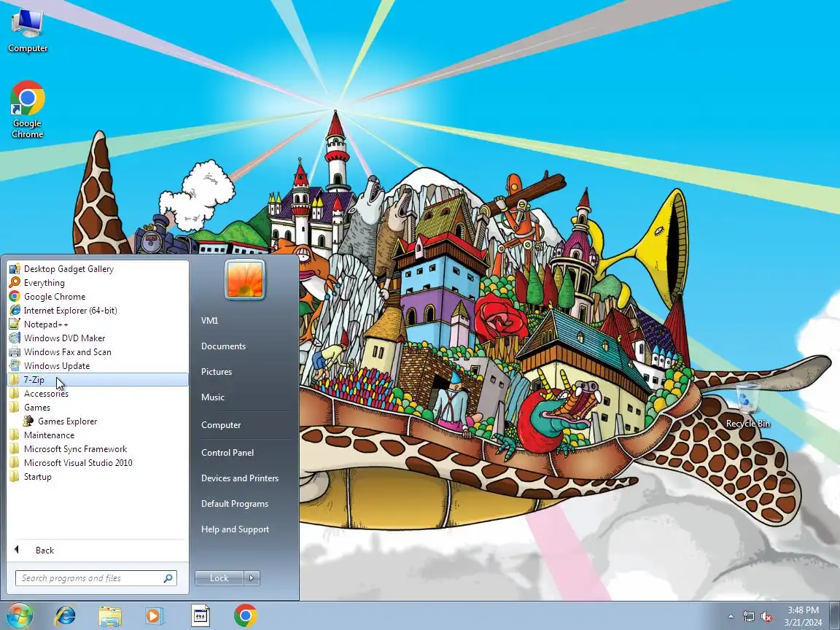Click the muted volume tray icon

[x=766, y=617]
